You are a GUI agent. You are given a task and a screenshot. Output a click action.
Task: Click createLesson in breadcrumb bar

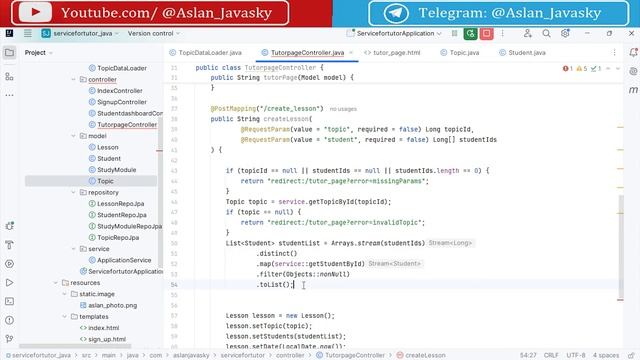coord(421,355)
